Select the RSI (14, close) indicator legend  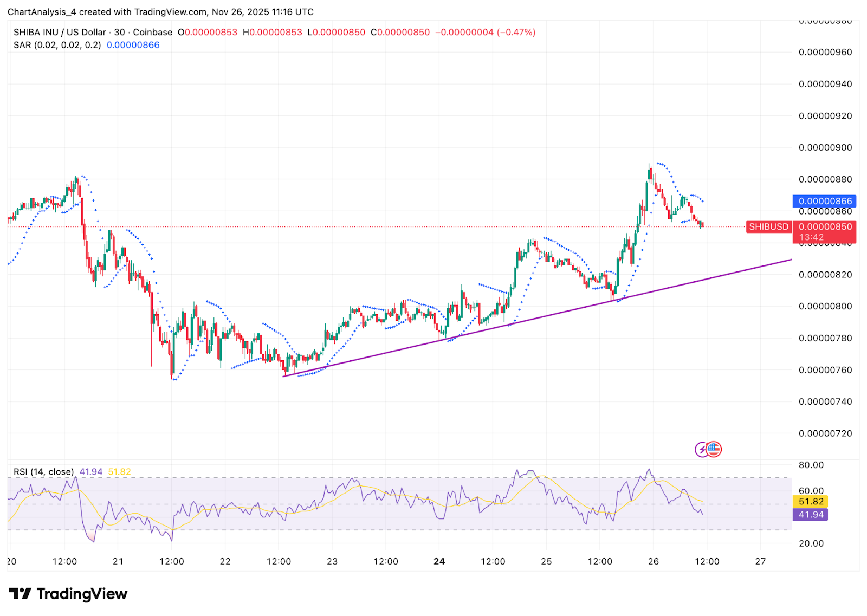43,472
